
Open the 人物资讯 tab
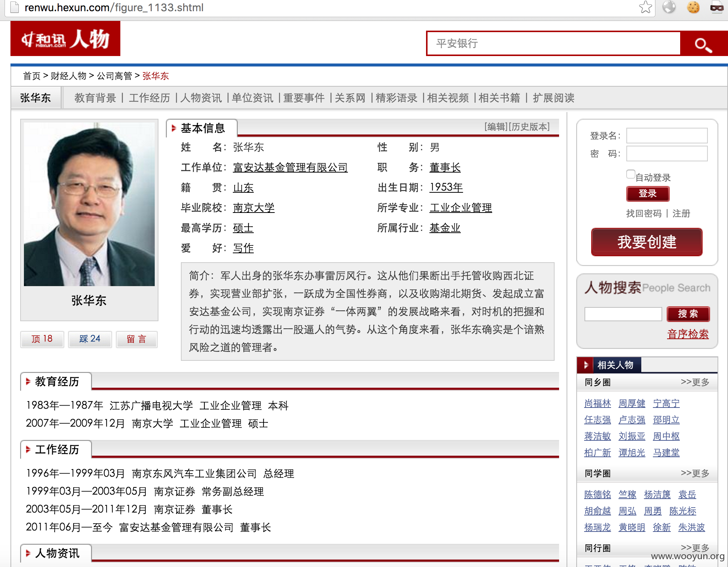(x=201, y=98)
